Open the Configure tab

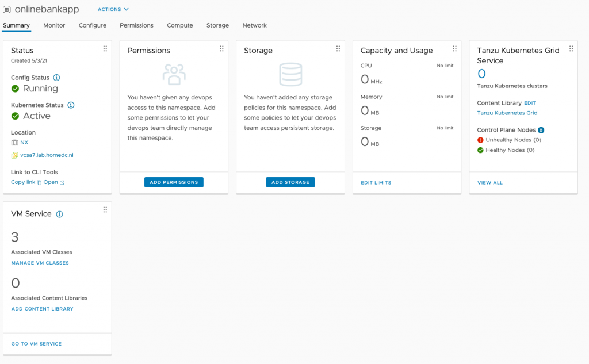coord(93,25)
